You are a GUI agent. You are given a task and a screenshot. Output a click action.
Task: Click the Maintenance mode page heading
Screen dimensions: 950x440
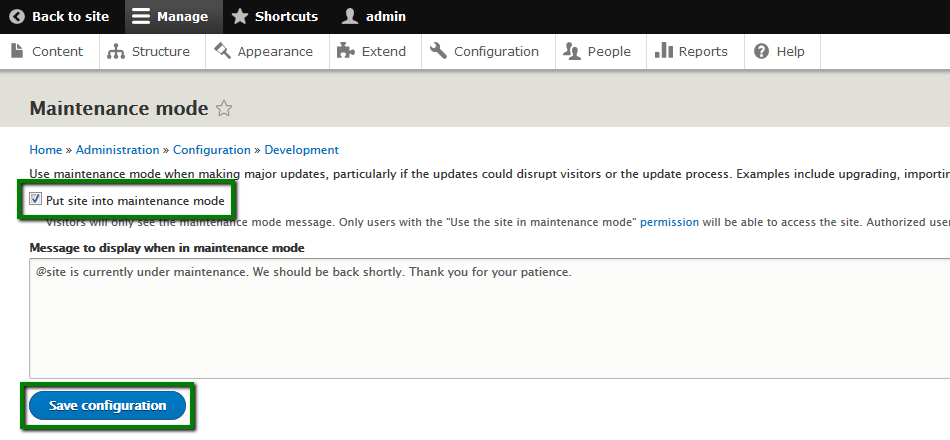point(119,108)
